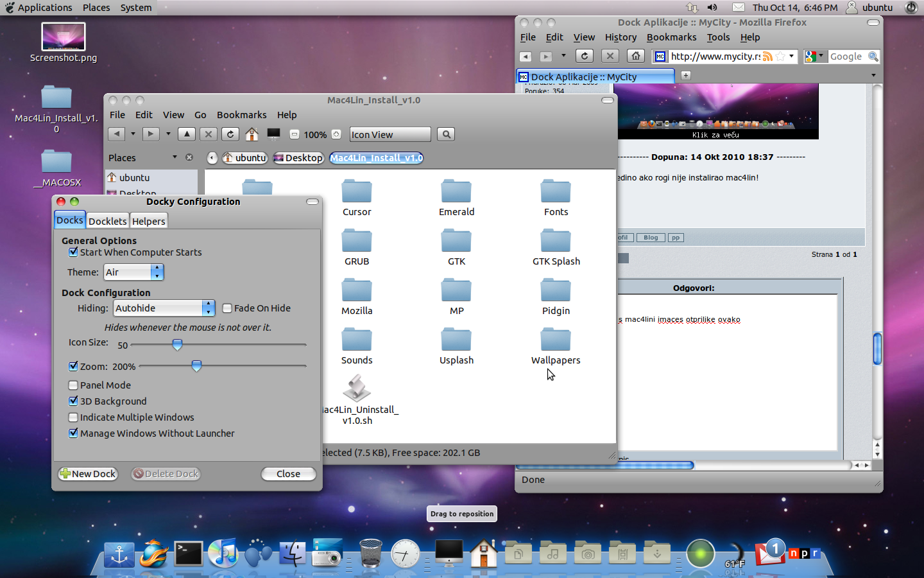924x578 pixels.
Task: Enable the Panel Mode checkbox
Action: 73,385
